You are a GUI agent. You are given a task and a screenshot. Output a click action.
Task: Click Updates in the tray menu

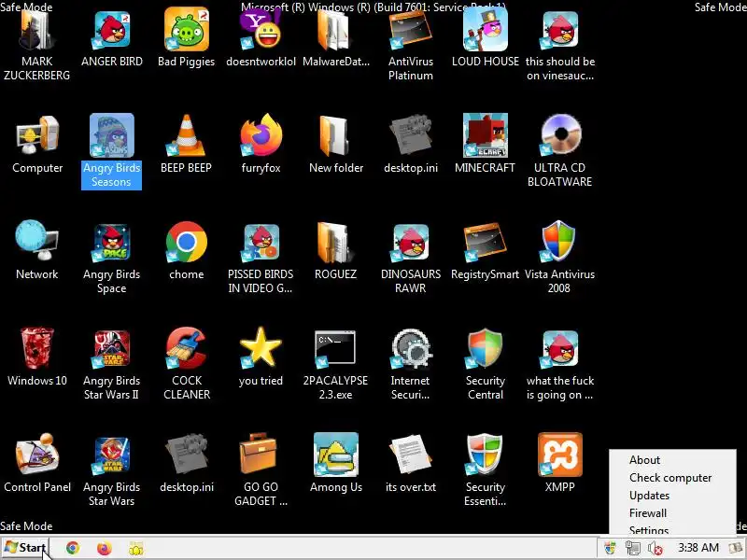(649, 496)
